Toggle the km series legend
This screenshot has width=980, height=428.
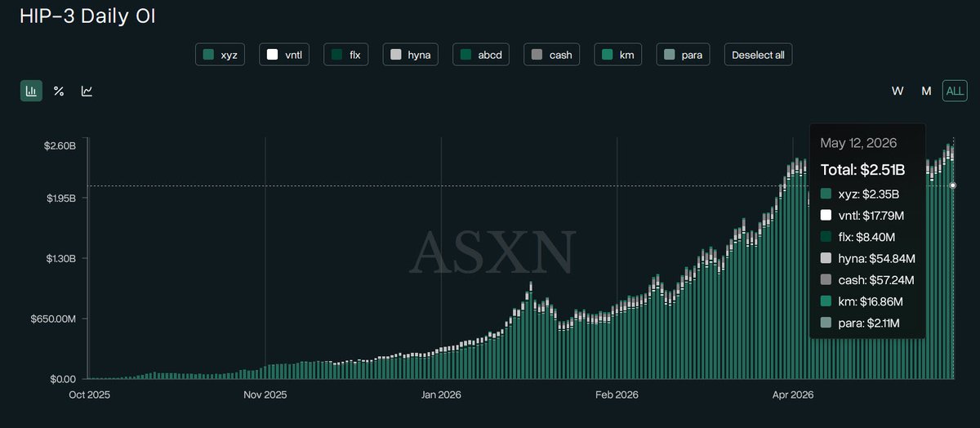(x=619, y=55)
